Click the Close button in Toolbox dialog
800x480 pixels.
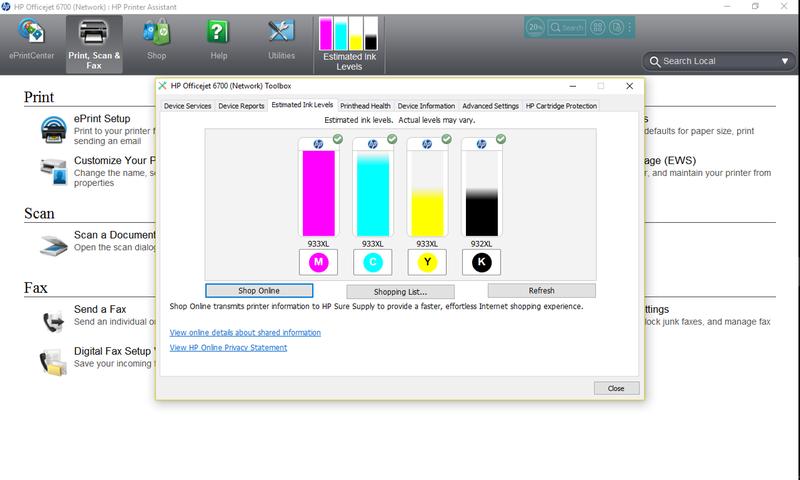[x=616, y=388]
